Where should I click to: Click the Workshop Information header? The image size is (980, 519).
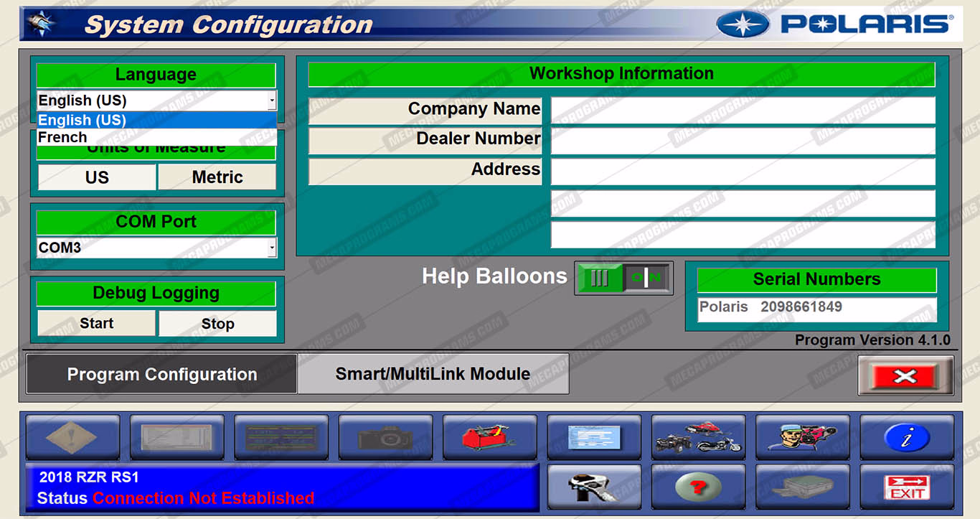[621, 74]
